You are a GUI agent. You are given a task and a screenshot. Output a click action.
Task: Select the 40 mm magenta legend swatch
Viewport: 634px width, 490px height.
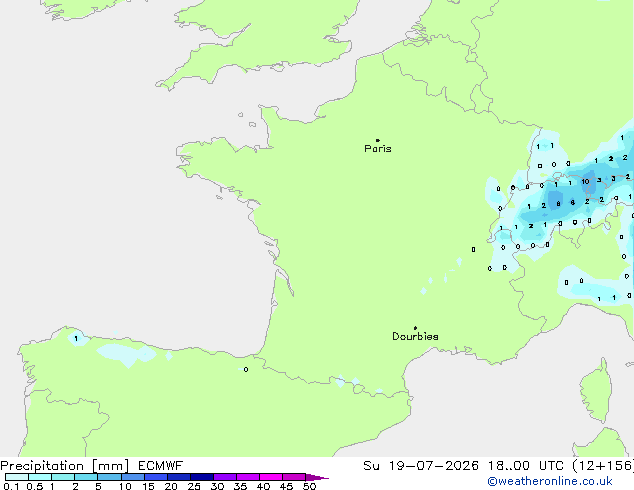(271, 477)
